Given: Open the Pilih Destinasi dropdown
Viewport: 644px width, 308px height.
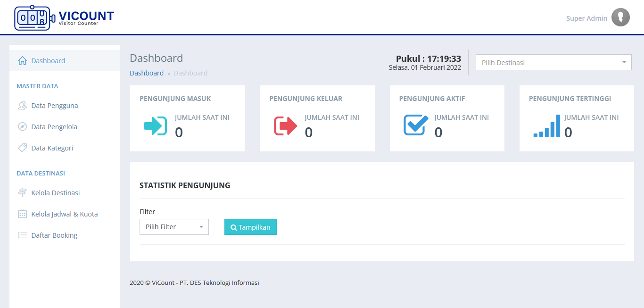Looking at the screenshot, I should click(553, 63).
